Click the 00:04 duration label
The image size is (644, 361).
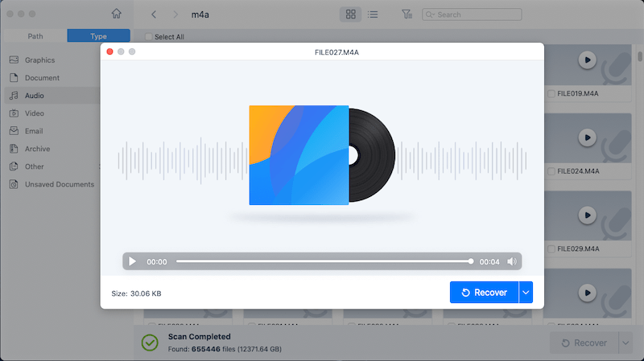489,262
